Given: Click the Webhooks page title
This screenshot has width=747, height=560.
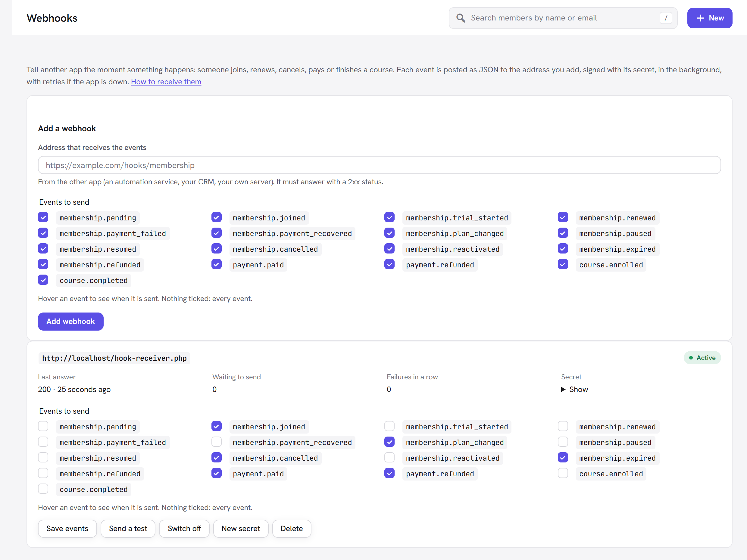Looking at the screenshot, I should (52, 18).
